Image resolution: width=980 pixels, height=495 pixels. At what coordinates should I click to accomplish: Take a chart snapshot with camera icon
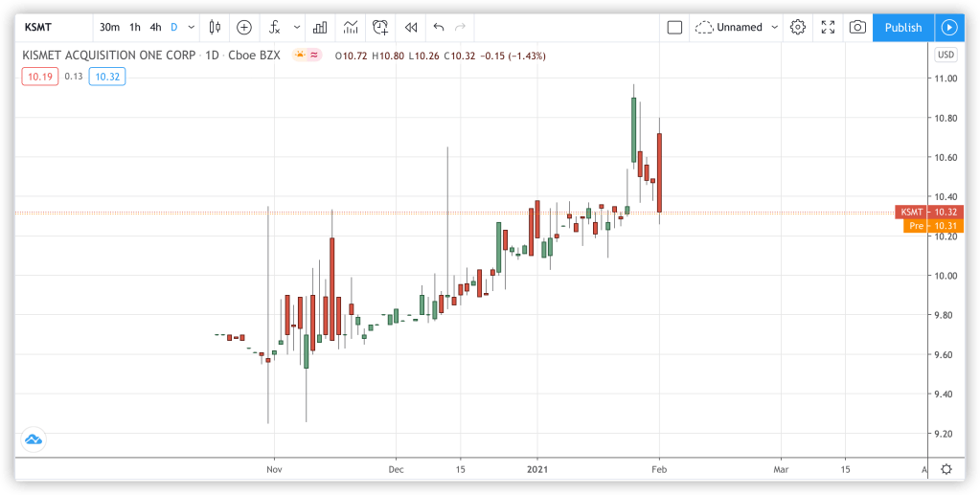[857, 28]
